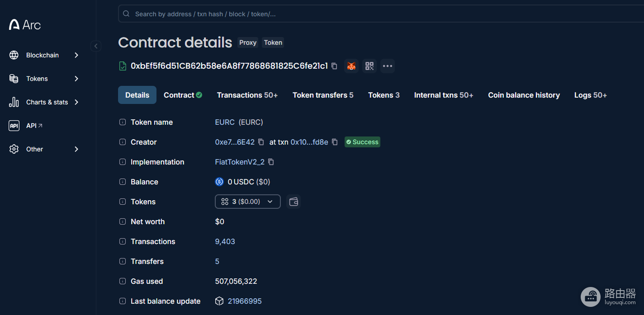This screenshot has height=315, width=644.
Task: Open the 5 transfers count link
Action: pyautogui.click(x=217, y=261)
